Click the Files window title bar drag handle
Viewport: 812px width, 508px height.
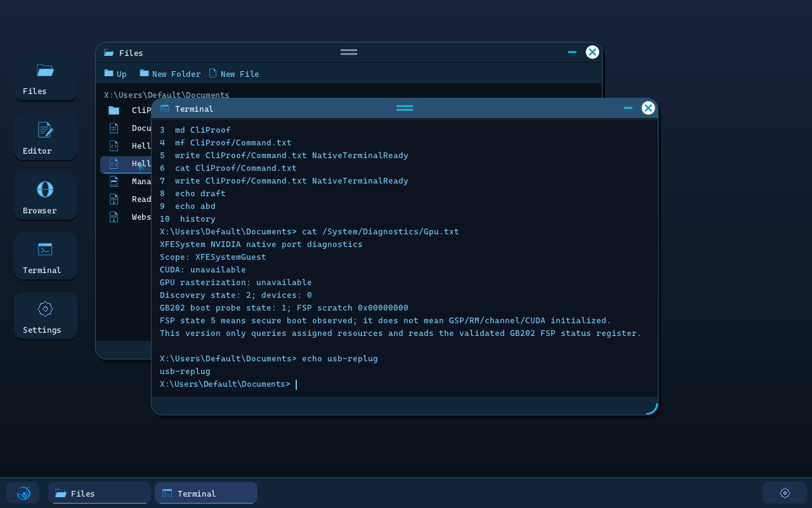pos(349,52)
